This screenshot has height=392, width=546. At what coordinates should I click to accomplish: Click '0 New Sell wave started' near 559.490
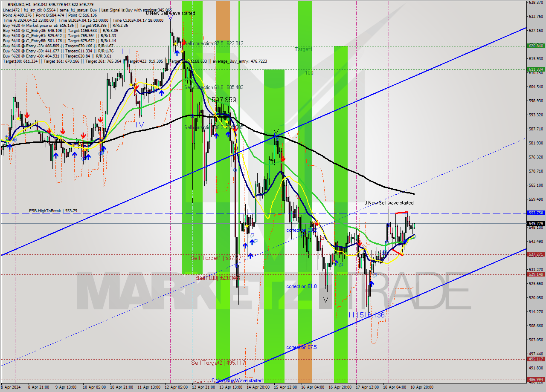click(x=389, y=203)
